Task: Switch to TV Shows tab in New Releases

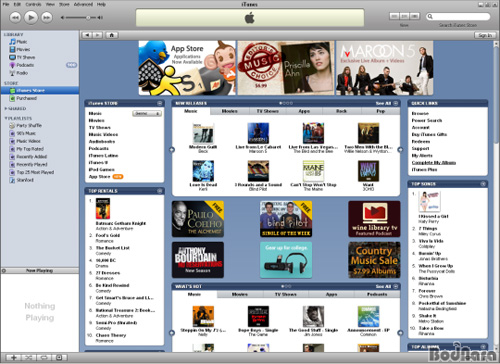Action: click(268, 111)
